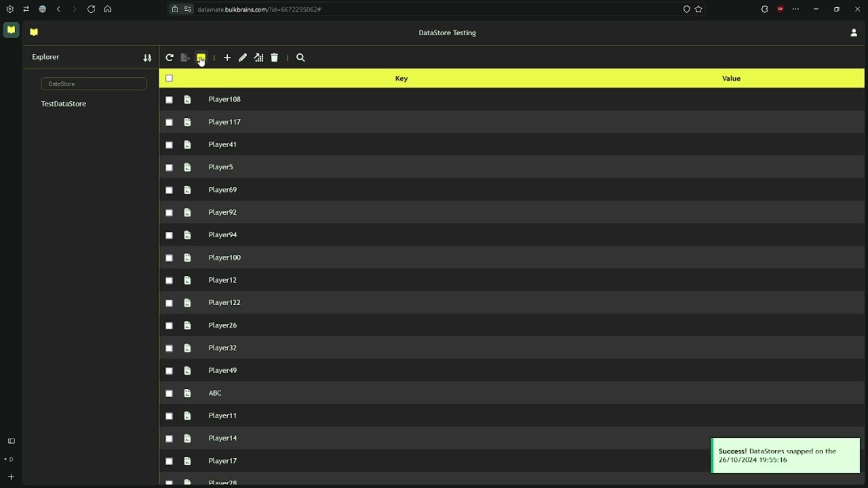Open the Player14 key entry
The height and width of the screenshot is (488, 868).
point(222,439)
